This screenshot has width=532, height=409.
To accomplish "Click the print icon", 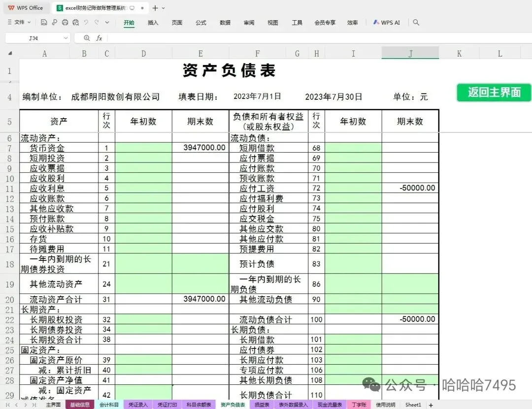I will [x=65, y=22].
